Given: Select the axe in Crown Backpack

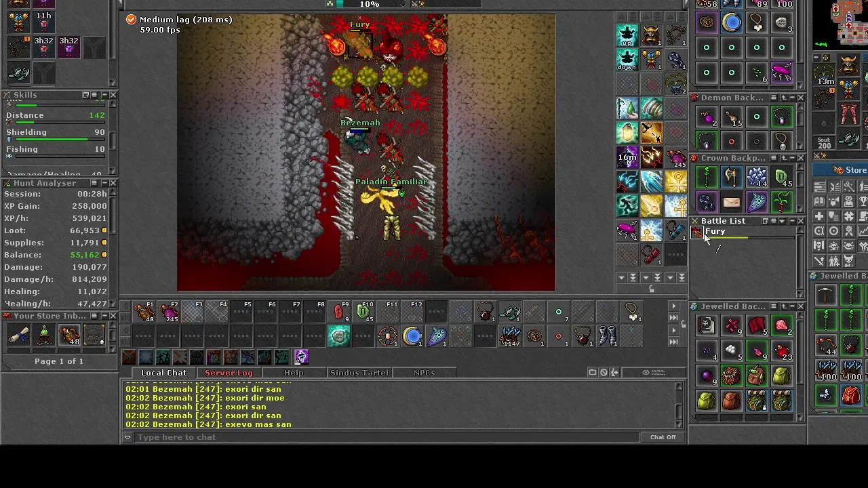Looking at the screenshot, I should point(731,177).
